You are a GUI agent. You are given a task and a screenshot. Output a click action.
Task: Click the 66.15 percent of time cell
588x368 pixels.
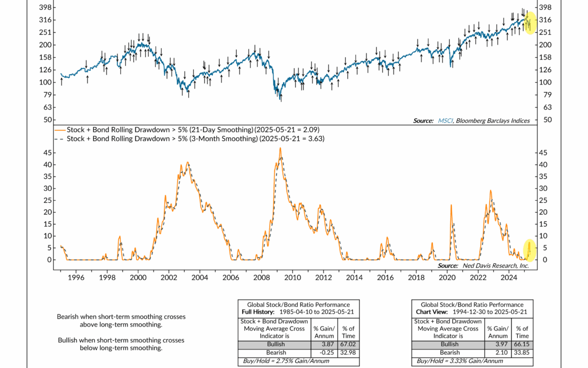522,345
